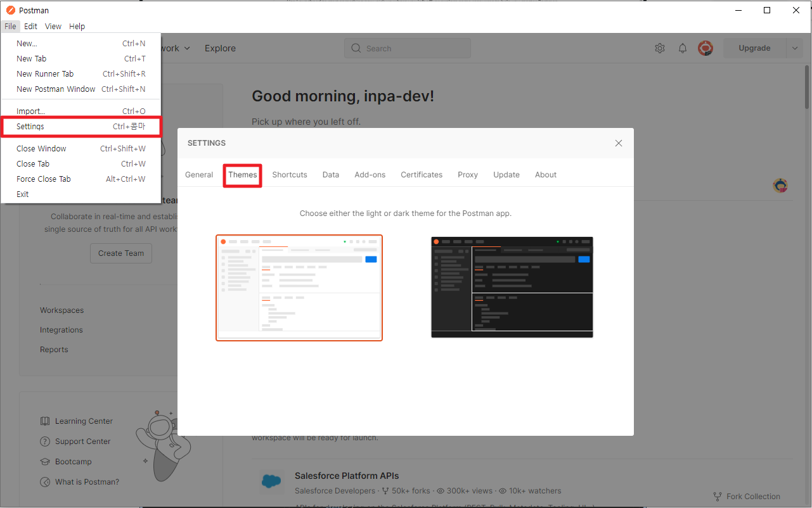
Task: Open the user avatar menu in header
Action: click(x=706, y=48)
